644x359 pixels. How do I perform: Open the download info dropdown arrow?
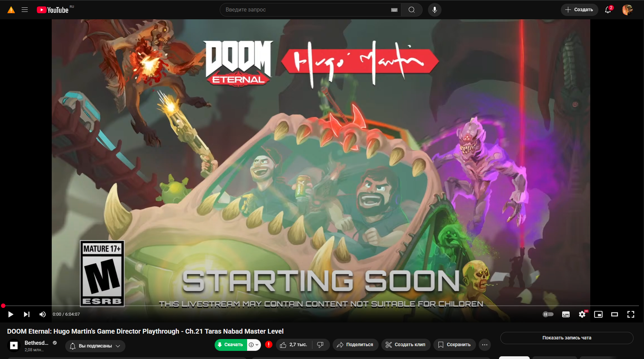(x=254, y=345)
